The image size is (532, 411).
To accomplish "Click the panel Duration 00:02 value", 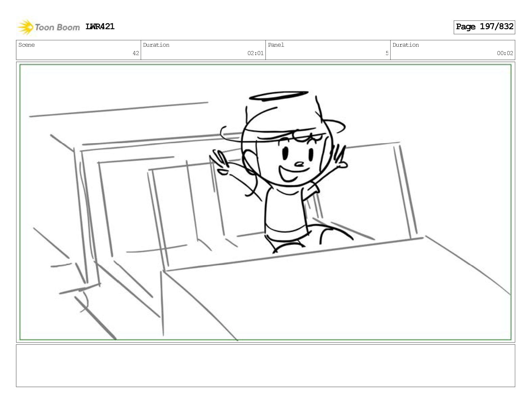I will (505, 53).
